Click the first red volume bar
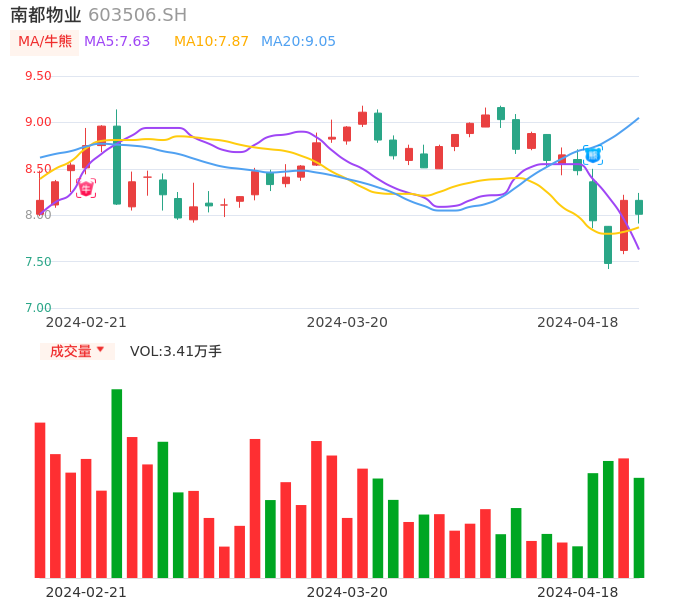Viewport: 686px width, 606px height. [x=40, y=500]
